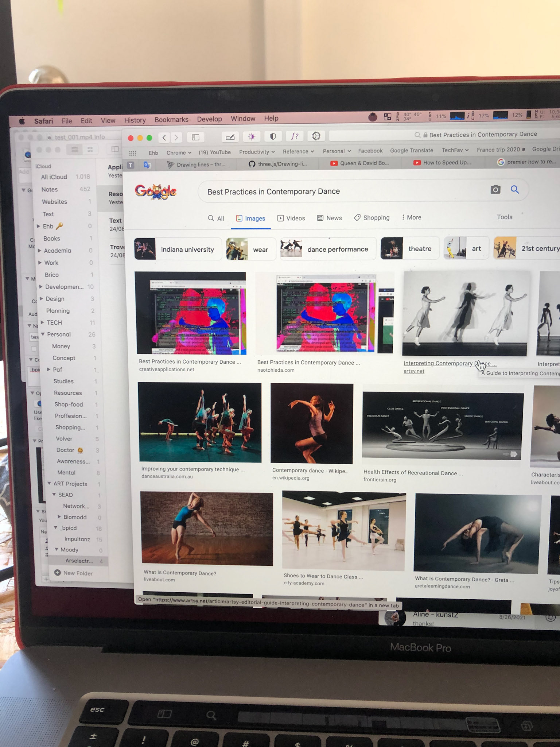Image resolution: width=560 pixels, height=747 pixels.
Task: Open the TechFav bookmarks dropdown
Action: point(455,150)
